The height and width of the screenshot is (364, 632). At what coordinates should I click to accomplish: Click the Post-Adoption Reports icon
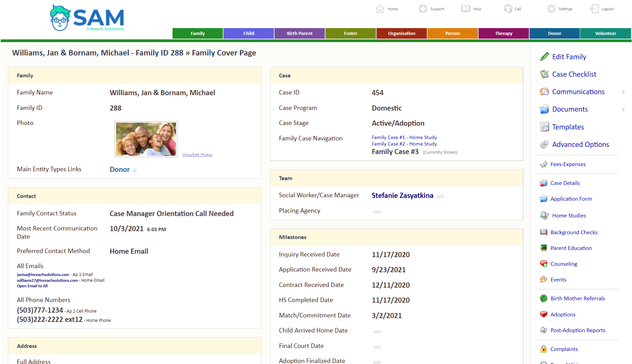[x=544, y=330]
